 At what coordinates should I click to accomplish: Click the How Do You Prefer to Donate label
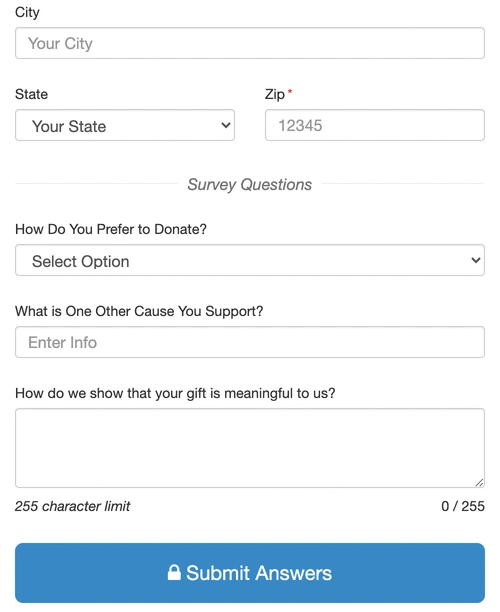click(111, 229)
